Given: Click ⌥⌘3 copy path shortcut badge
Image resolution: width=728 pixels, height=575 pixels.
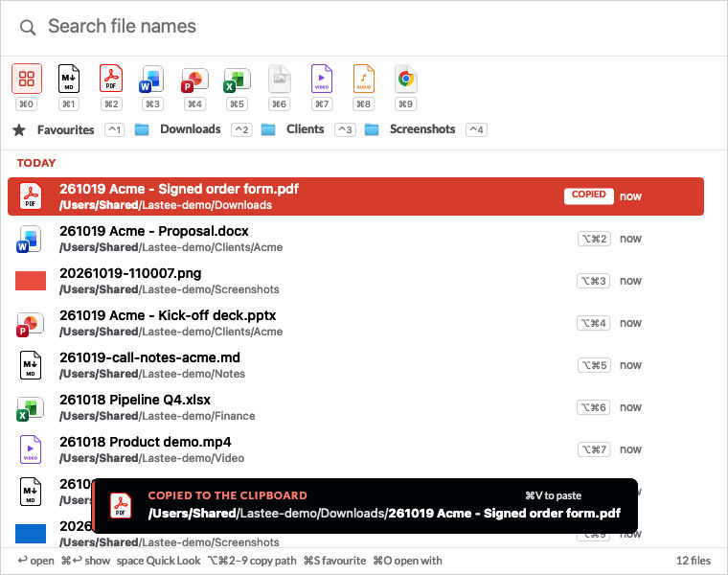Looking at the screenshot, I should [x=594, y=281].
